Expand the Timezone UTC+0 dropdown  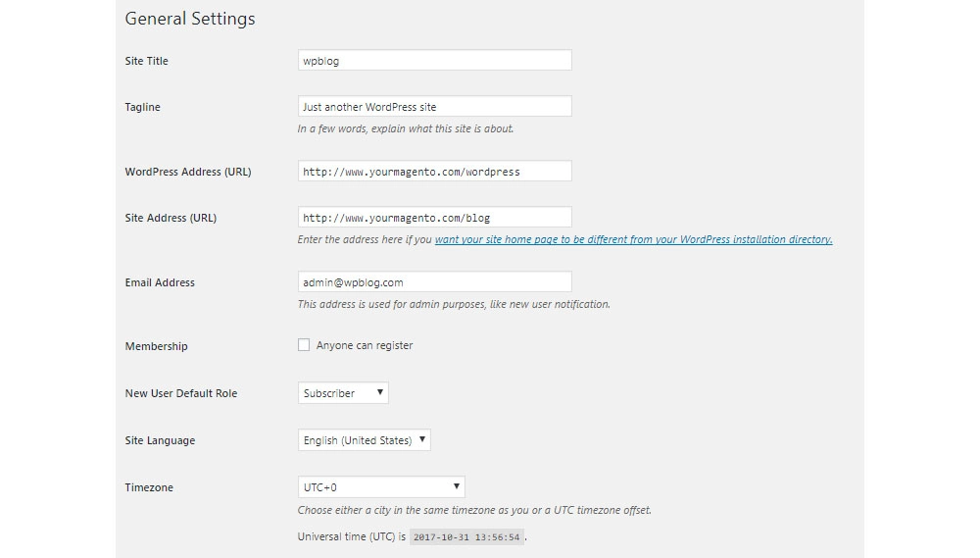(381, 487)
